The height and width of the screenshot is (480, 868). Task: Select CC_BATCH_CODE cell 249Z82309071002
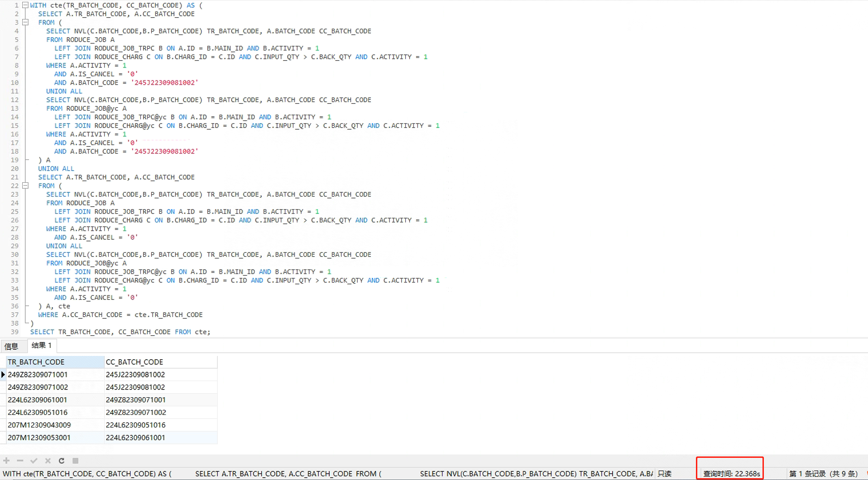(x=161, y=413)
